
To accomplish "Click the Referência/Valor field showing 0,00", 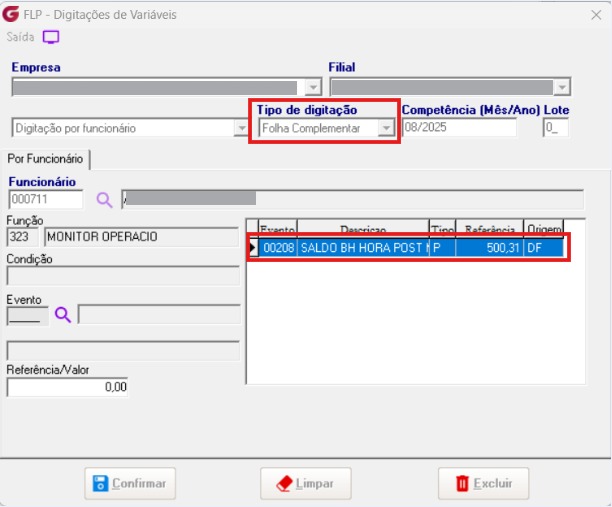I will point(68,387).
